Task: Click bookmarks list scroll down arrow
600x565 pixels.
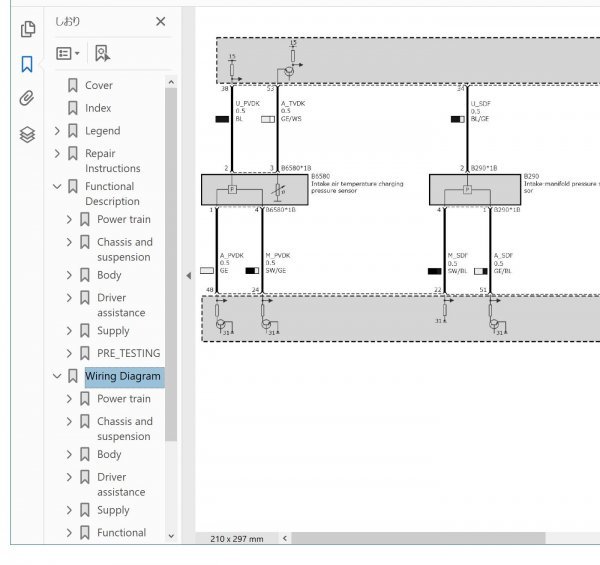Action: (x=171, y=536)
